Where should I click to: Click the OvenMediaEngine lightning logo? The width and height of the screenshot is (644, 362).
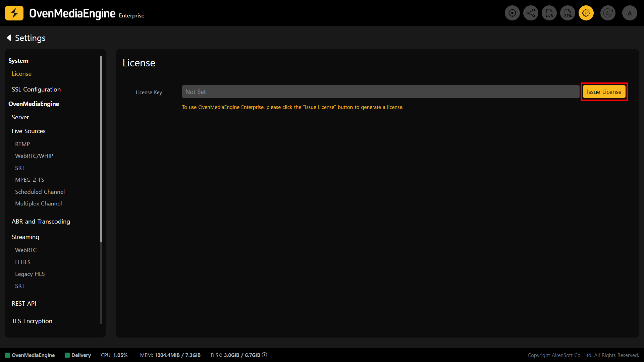click(x=14, y=13)
